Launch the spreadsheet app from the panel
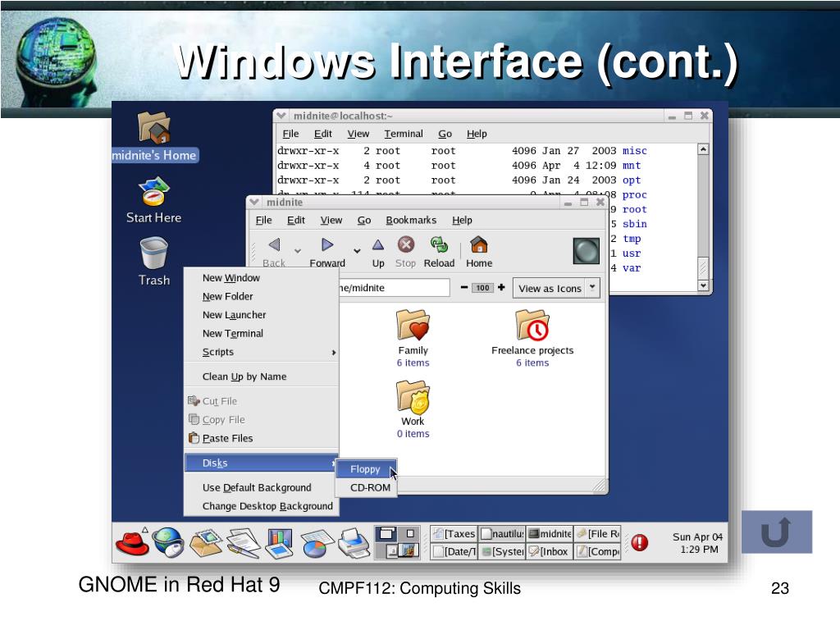Viewport: 840px width, 630px height. coord(317,544)
